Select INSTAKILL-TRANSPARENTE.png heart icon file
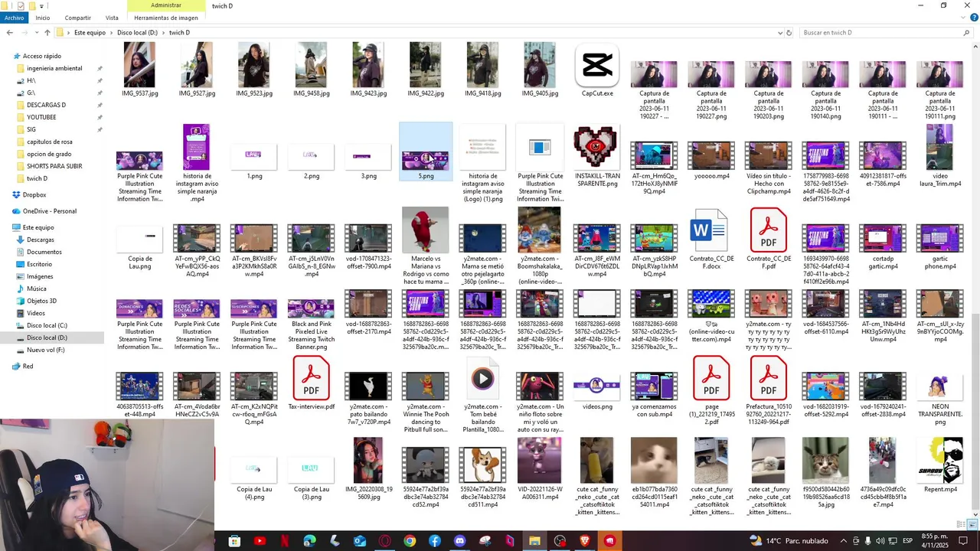The width and height of the screenshot is (980, 551). 596,148
